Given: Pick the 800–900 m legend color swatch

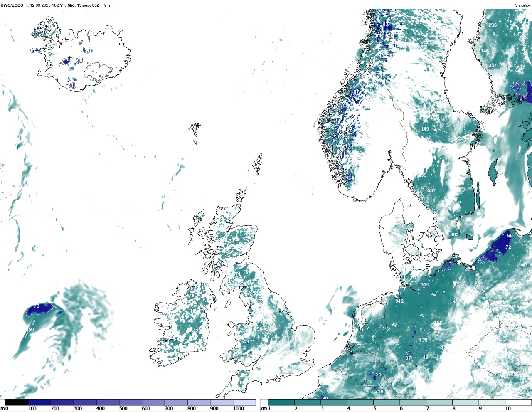Looking at the screenshot, I should point(199,402).
